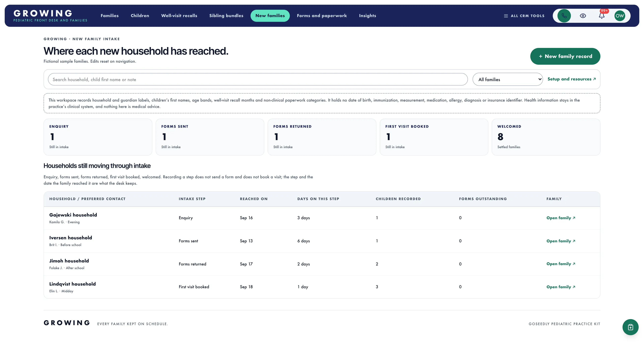Click the Iversen household name
Viewport: 644px width, 362px height.
(70, 238)
